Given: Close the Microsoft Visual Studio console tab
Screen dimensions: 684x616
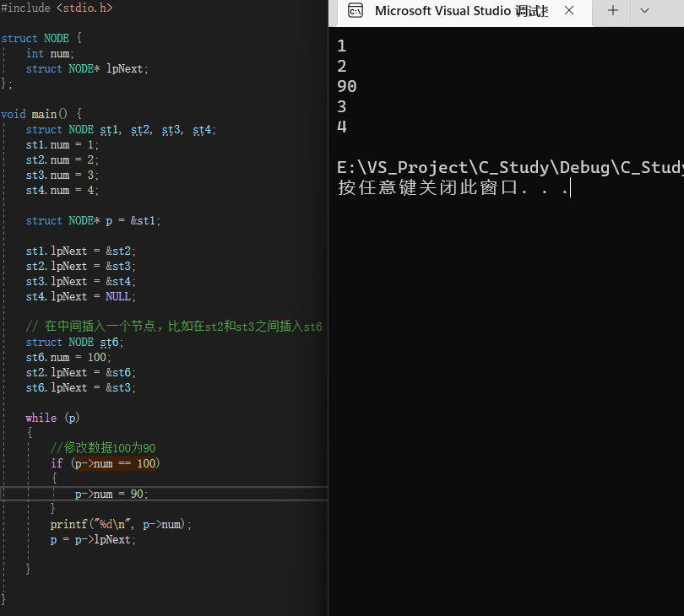Looking at the screenshot, I should pyautogui.click(x=569, y=11).
